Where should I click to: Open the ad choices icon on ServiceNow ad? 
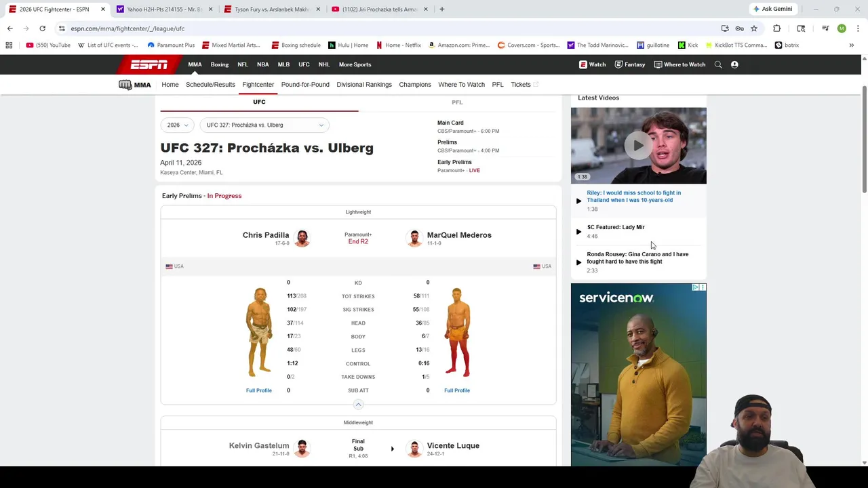[695, 287]
